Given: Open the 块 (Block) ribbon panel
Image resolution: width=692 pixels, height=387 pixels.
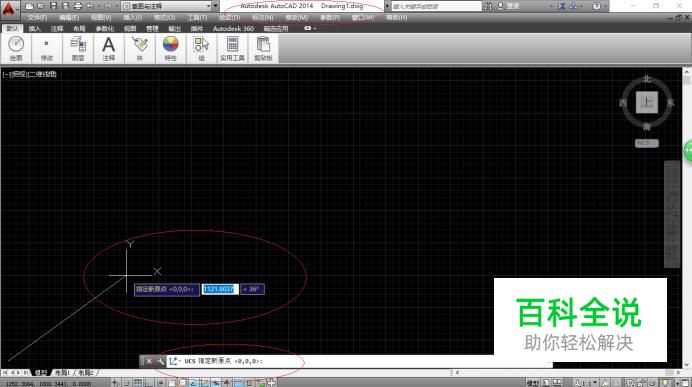Looking at the screenshot, I should (139, 48).
